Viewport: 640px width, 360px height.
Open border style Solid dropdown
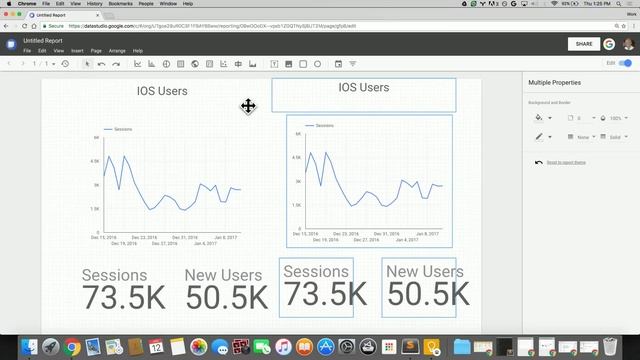pos(626,137)
